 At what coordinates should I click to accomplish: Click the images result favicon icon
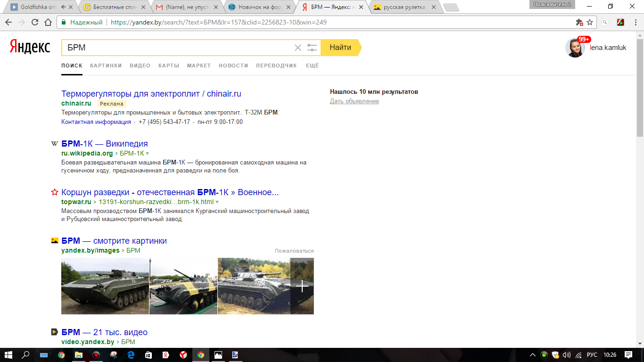tap(55, 241)
